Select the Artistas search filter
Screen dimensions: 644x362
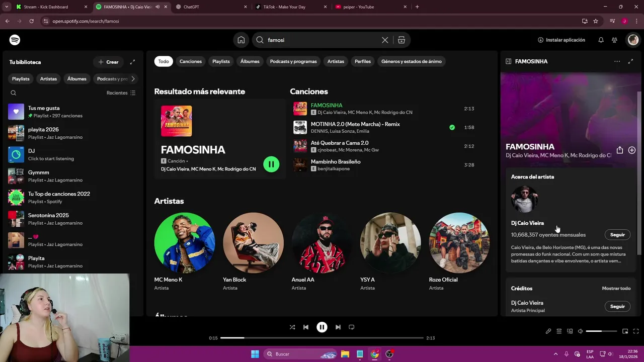click(336, 61)
